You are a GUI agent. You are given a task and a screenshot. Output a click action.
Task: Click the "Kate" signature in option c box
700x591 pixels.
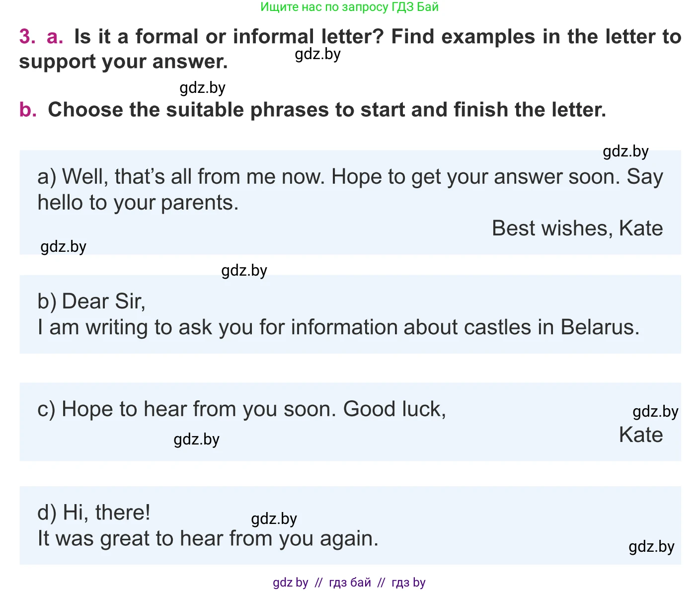640,435
